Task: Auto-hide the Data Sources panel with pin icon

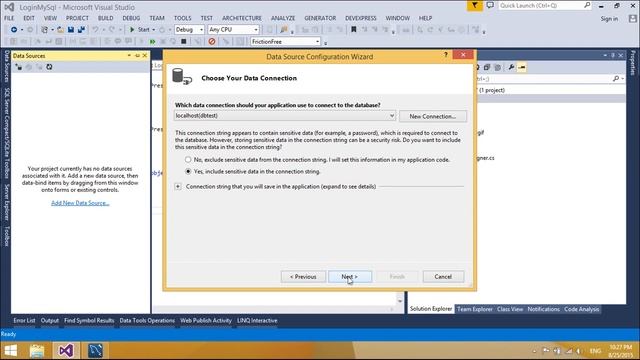Action: [x=137, y=56]
